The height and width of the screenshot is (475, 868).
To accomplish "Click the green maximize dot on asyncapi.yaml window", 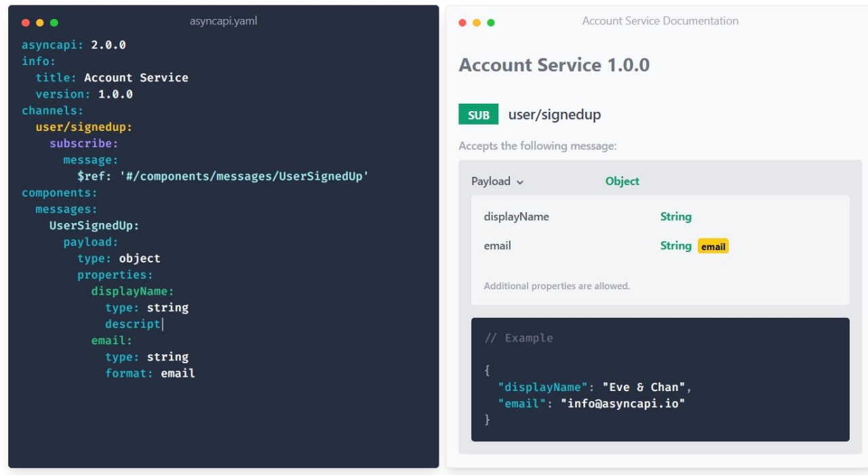I will point(54,22).
